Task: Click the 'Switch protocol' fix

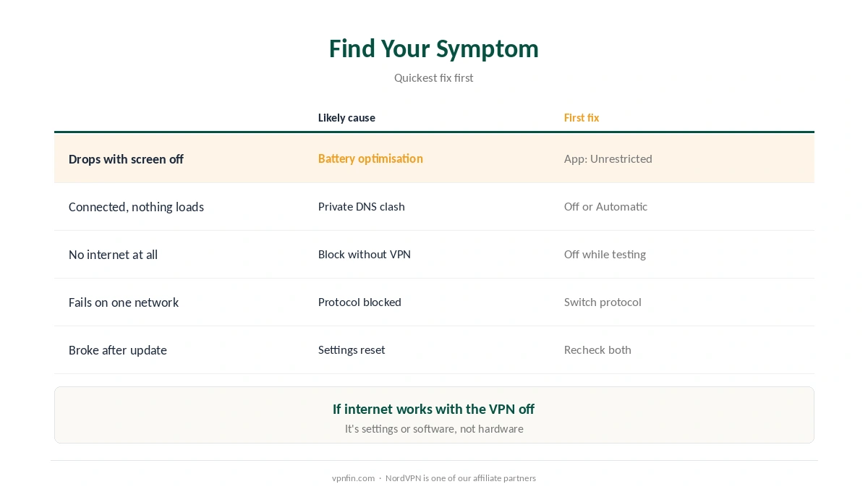Action: (603, 302)
